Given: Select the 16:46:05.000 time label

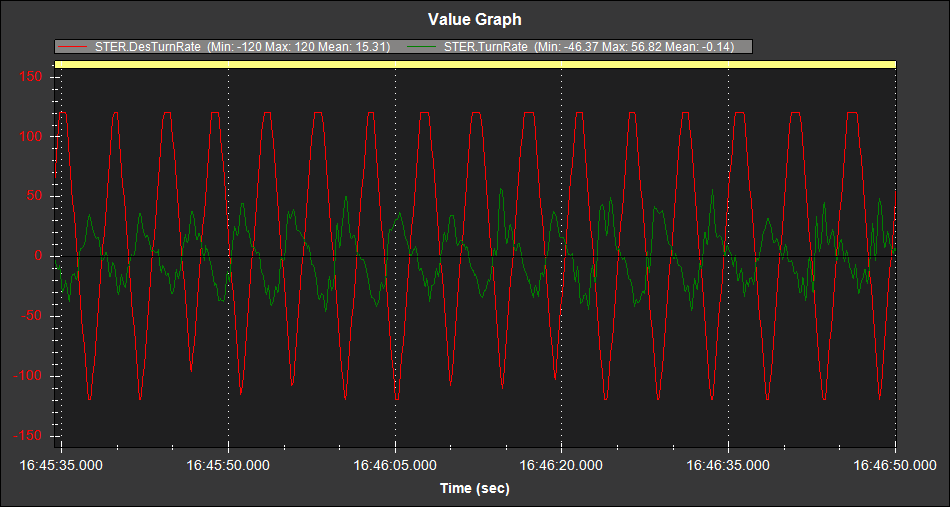Looking at the screenshot, I should [395, 465].
